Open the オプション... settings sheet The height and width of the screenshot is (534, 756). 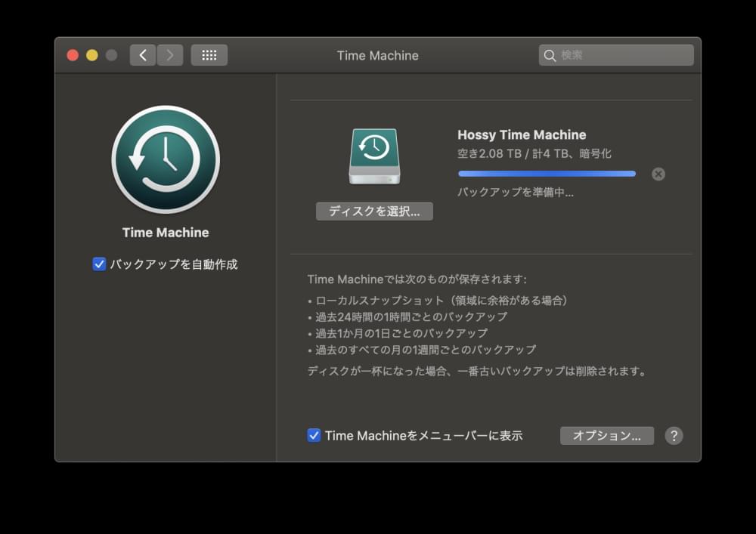point(606,436)
